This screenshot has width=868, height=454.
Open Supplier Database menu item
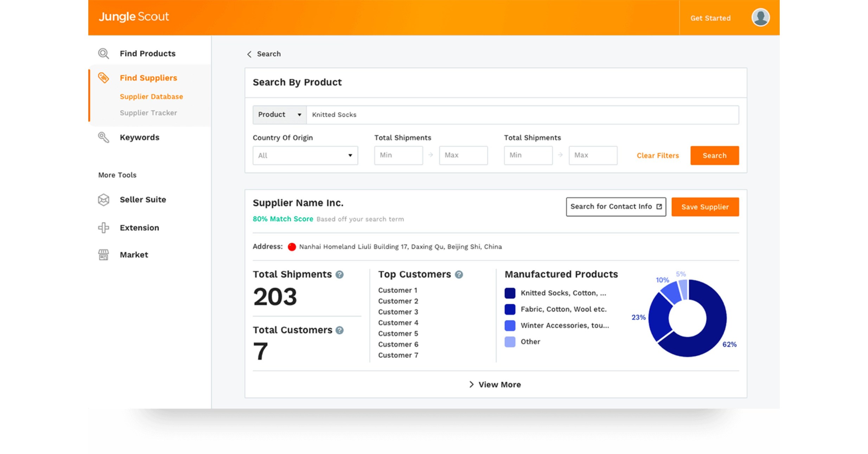click(151, 97)
